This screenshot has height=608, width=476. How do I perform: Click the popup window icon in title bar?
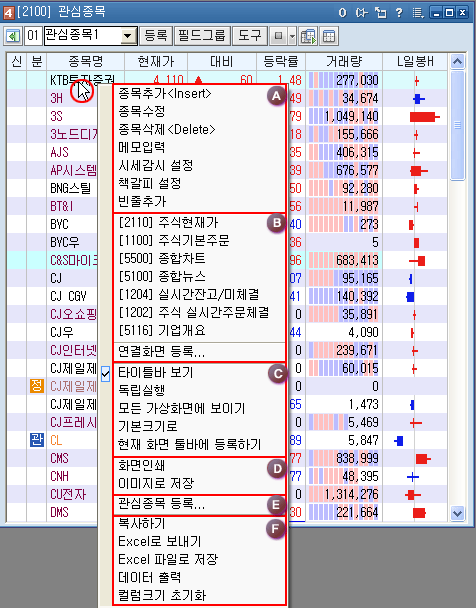point(381,13)
